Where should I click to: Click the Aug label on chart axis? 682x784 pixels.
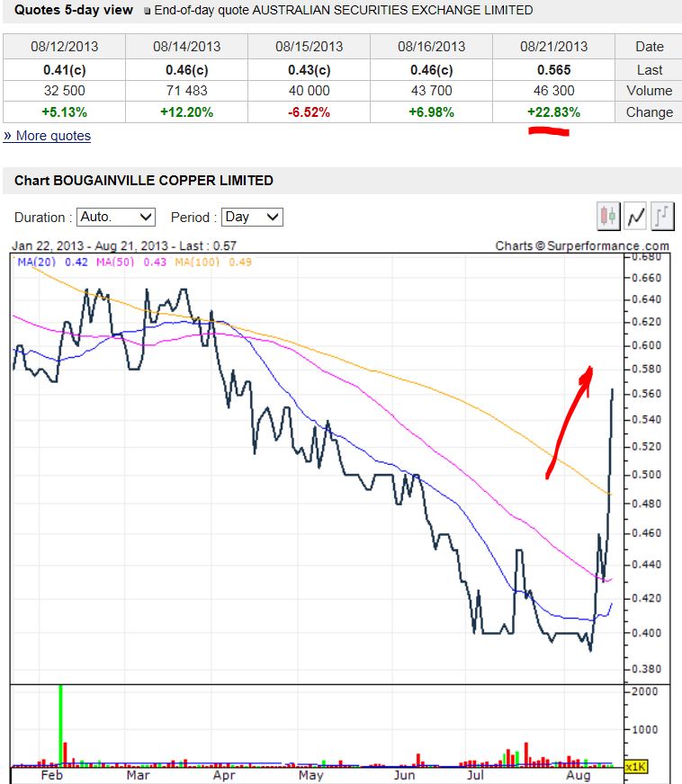click(x=578, y=776)
